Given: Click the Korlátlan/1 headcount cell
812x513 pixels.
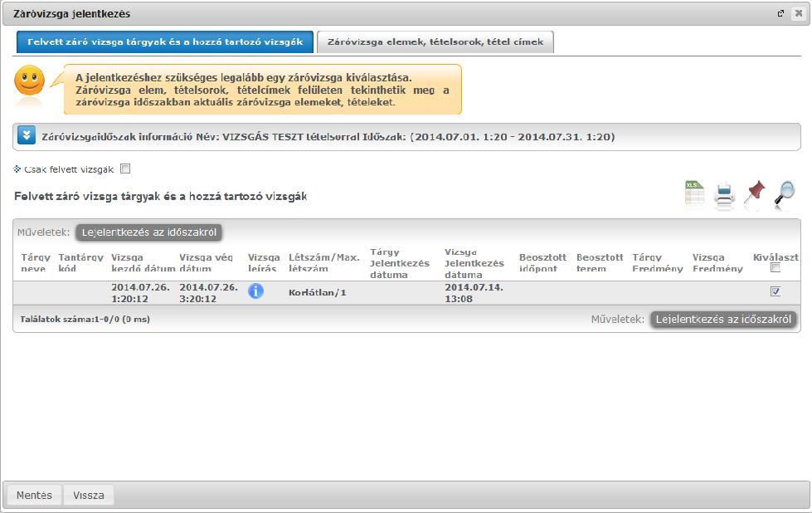Looking at the screenshot, I should click(x=318, y=293).
